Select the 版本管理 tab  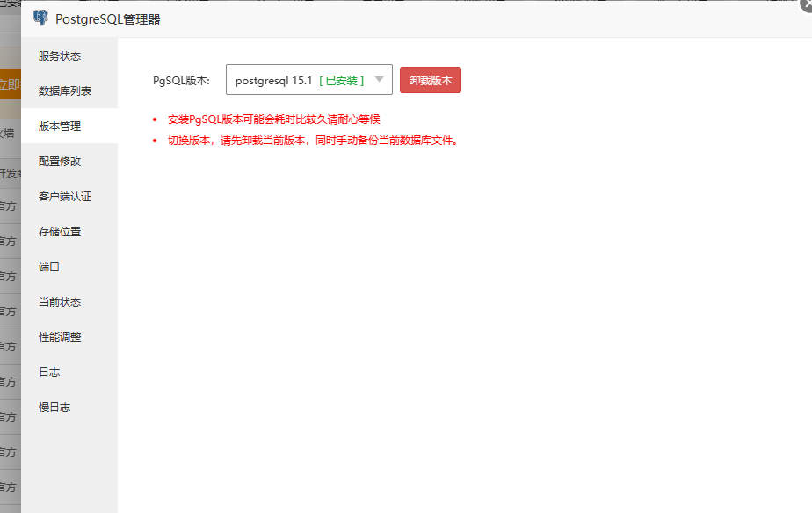pyautogui.click(x=69, y=126)
